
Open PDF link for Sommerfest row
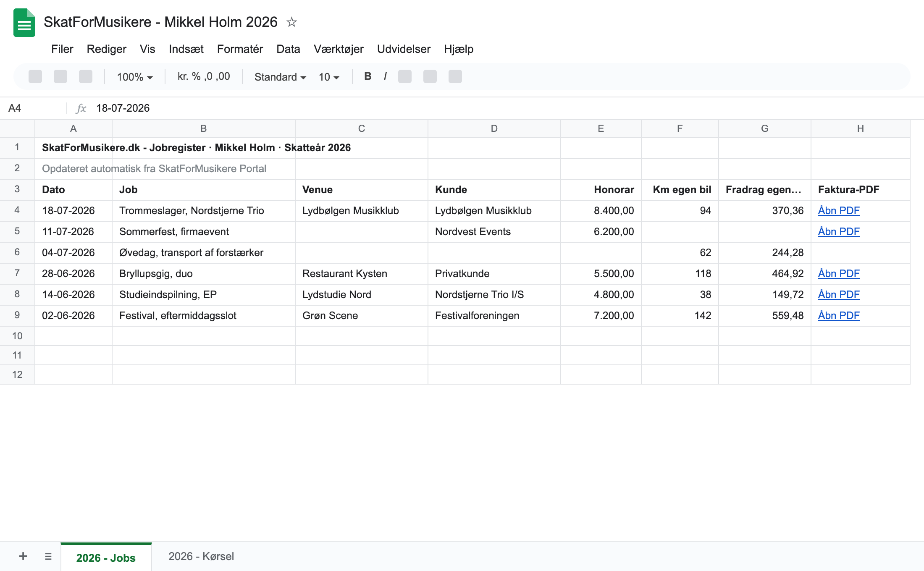839,232
